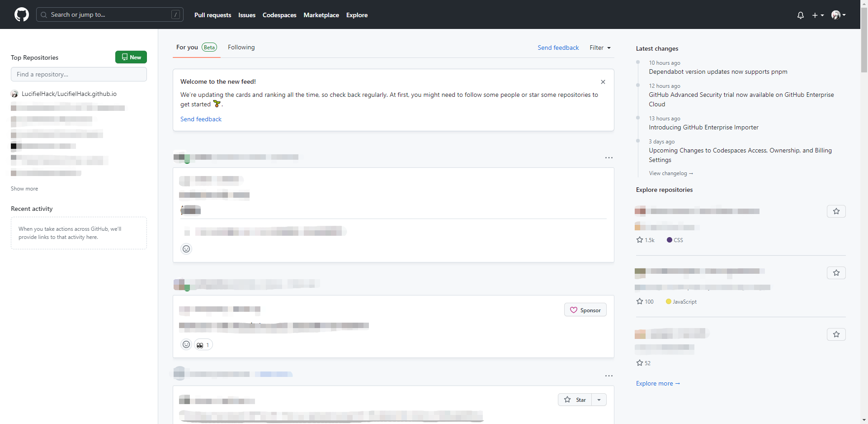Dismiss the Welcome to the new feed banner
Viewport: 868px width, 424px height.
coord(603,82)
